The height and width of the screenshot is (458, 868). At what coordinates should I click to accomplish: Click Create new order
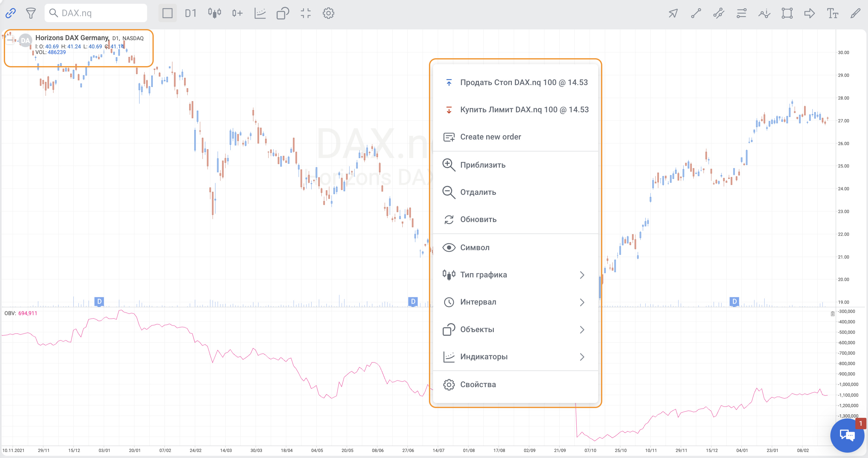coord(490,137)
